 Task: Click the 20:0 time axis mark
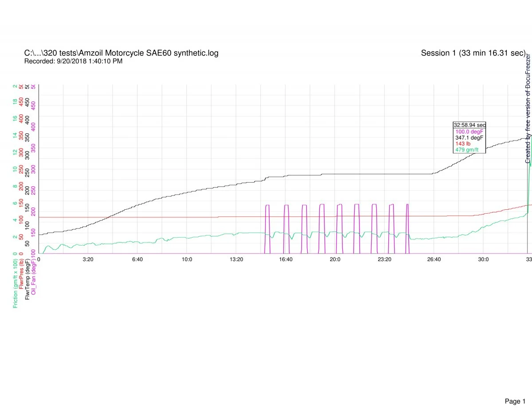pos(335,259)
